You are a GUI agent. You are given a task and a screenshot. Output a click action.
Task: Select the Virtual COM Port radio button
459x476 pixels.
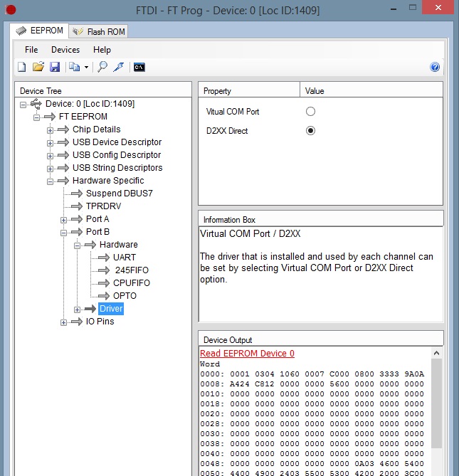coord(310,112)
